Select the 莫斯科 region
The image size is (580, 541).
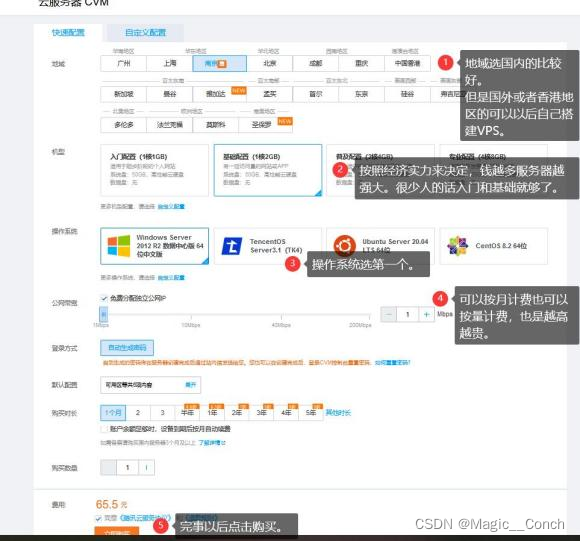(x=216, y=125)
